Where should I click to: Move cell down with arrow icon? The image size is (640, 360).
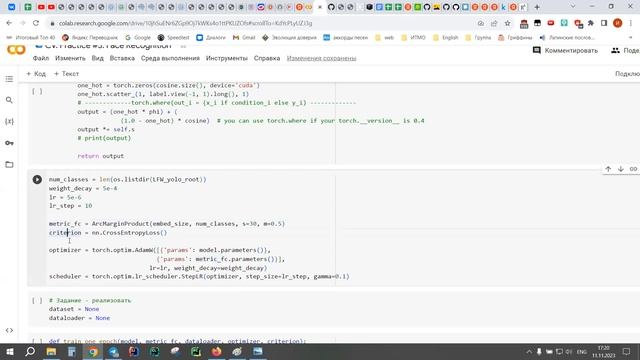pos(621,169)
